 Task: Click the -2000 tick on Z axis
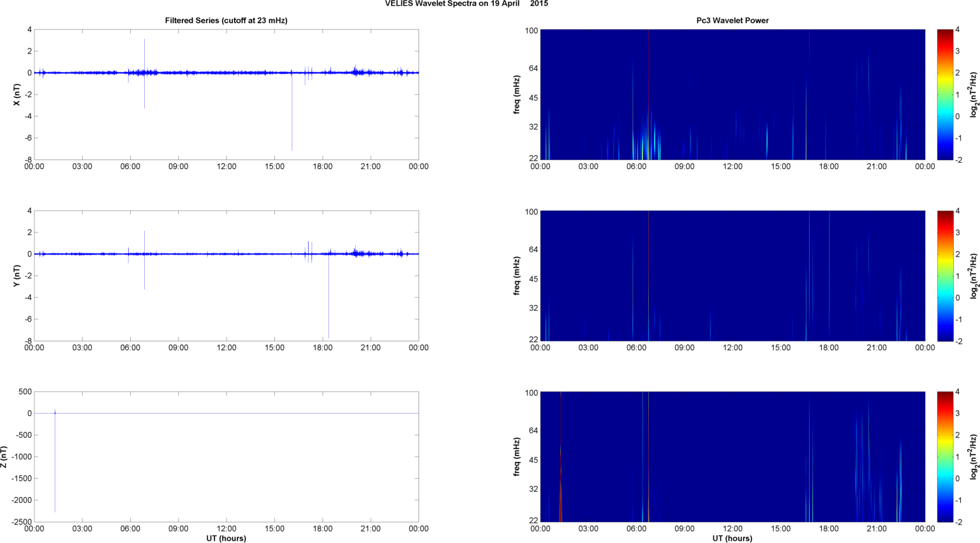click(21, 500)
